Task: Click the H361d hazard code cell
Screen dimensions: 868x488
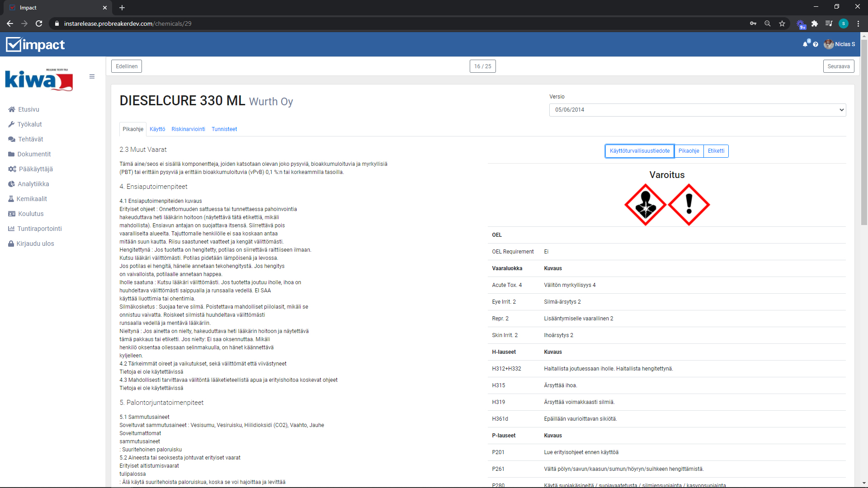Action: pyautogui.click(x=500, y=419)
